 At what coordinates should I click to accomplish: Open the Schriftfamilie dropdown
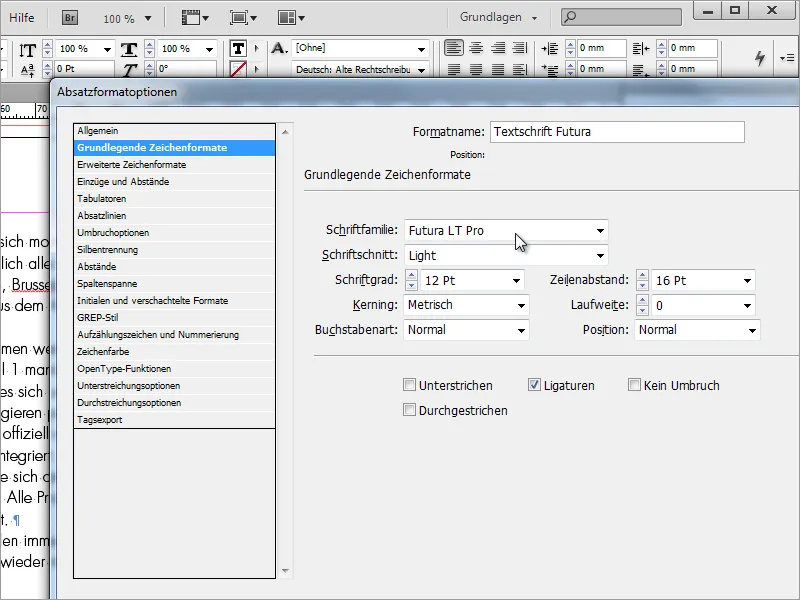click(x=599, y=231)
